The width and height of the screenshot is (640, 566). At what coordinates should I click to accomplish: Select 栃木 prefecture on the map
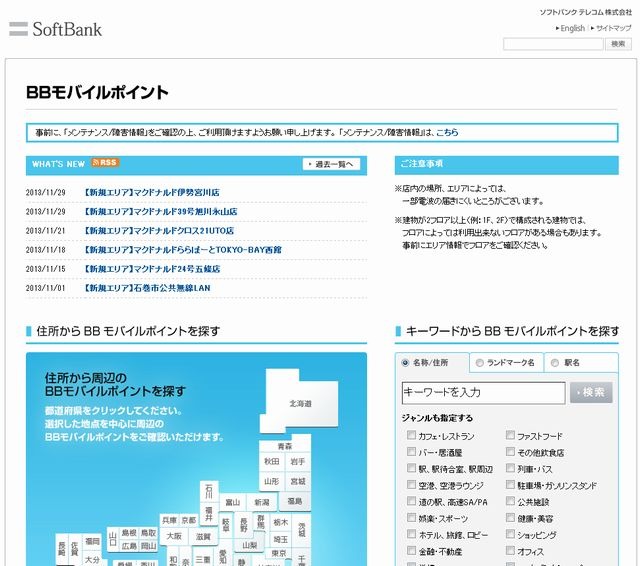tap(280, 522)
